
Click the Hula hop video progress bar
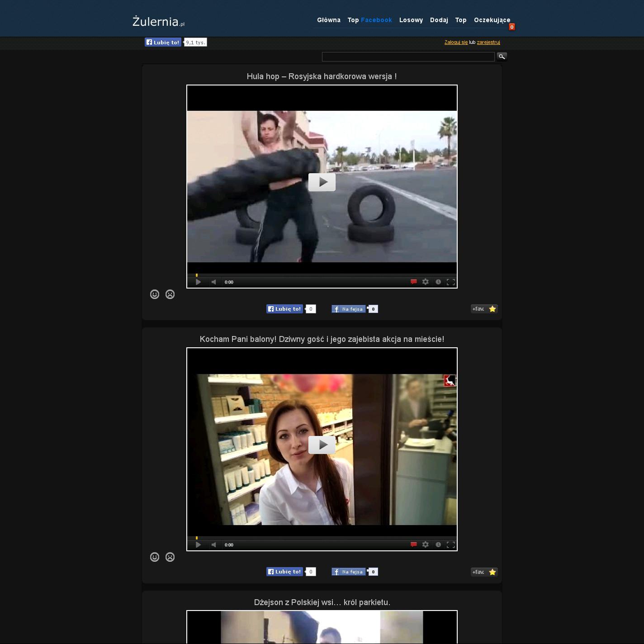tap(322, 275)
